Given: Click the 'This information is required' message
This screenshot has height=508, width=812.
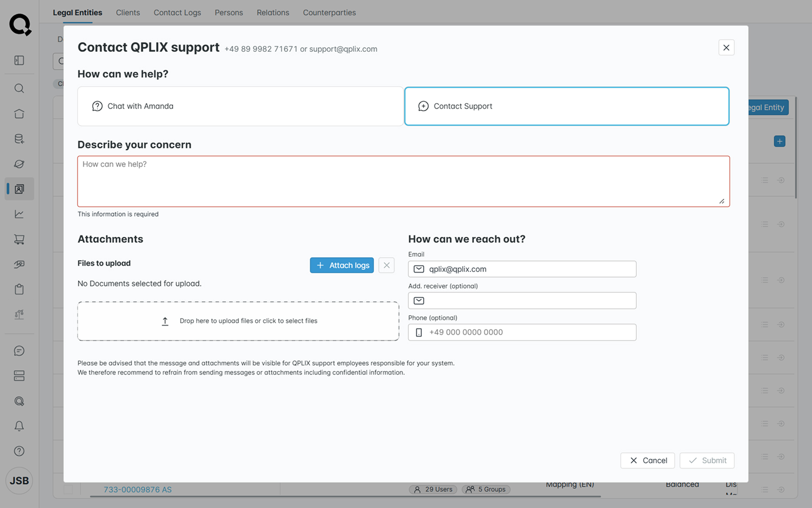Looking at the screenshot, I should coord(118,214).
